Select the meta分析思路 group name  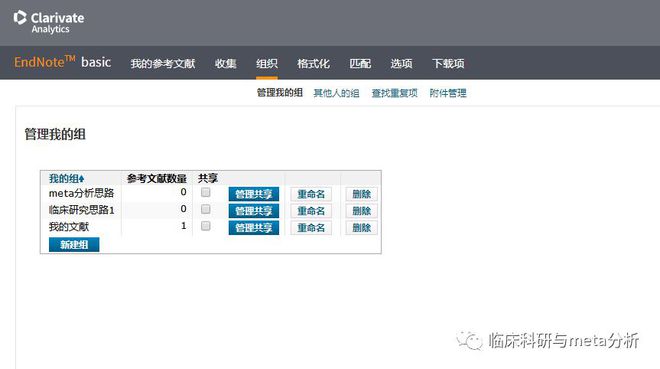(x=81, y=193)
